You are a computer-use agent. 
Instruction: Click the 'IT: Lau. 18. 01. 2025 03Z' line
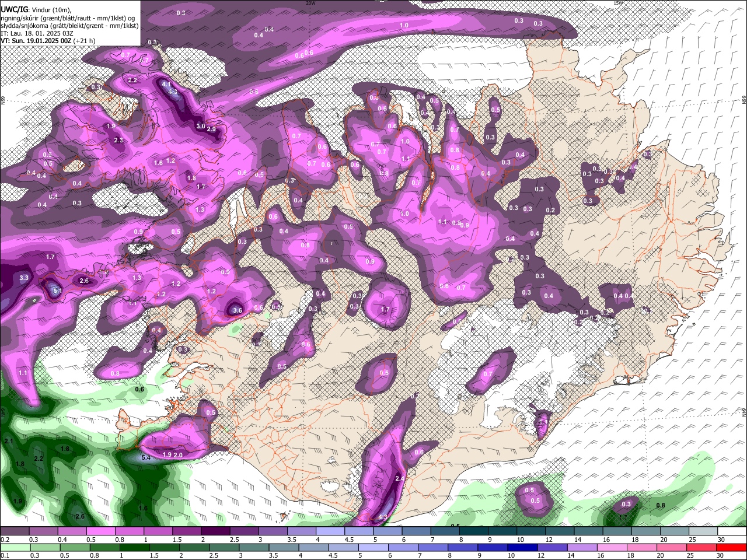click(37, 33)
